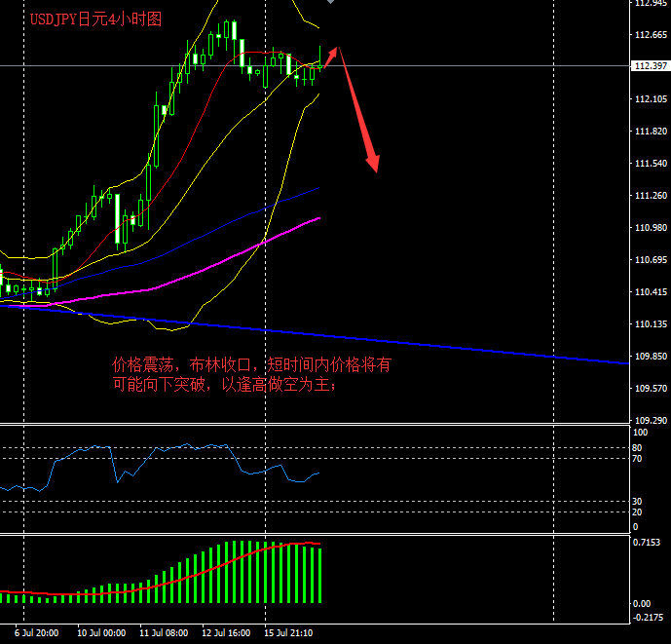Click the 110.135 price axis label
671x644 pixels.
(651, 323)
